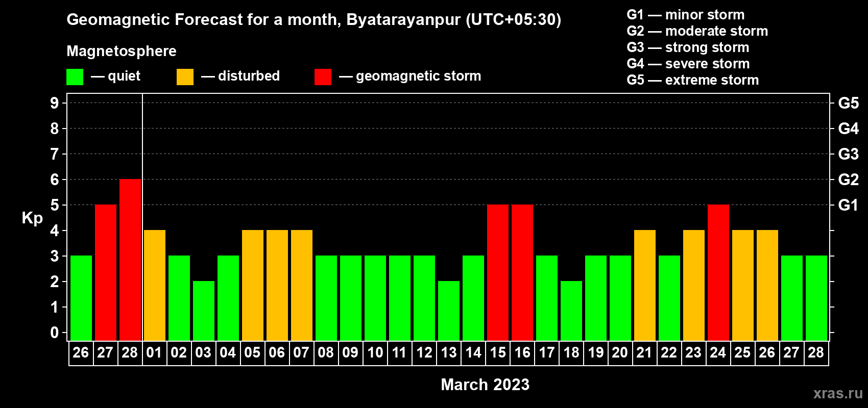The image size is (868, 408).
Task: Select the short green bar for March 03
Action: 204,311
